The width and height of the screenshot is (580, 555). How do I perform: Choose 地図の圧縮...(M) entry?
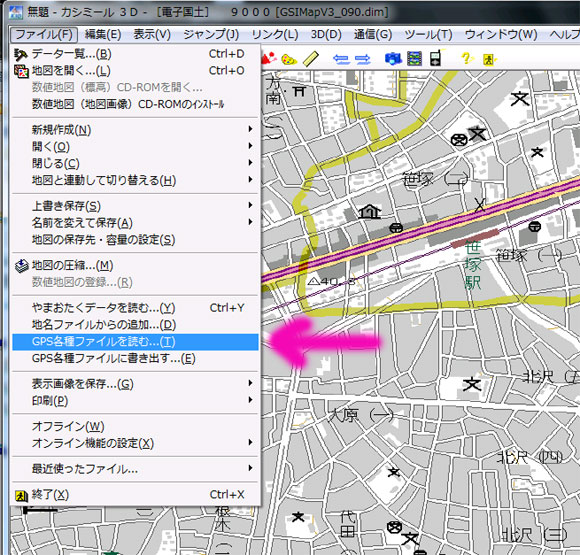[135, 266]
